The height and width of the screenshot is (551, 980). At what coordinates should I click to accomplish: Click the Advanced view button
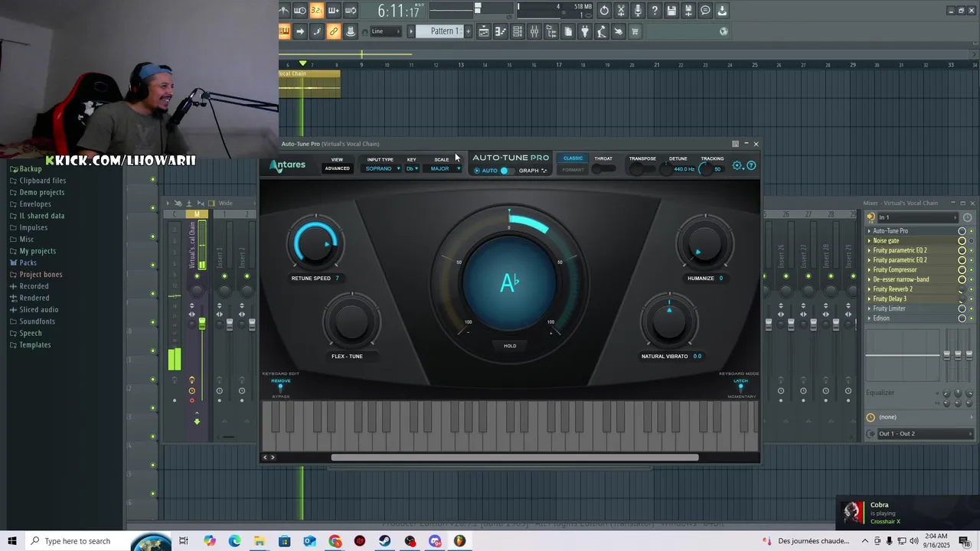coord(337,168)
